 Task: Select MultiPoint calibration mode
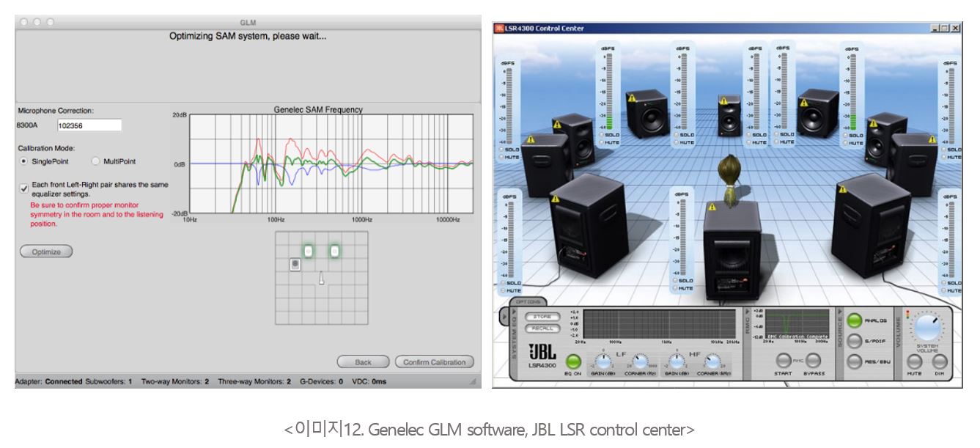click(x=96, y=161)
